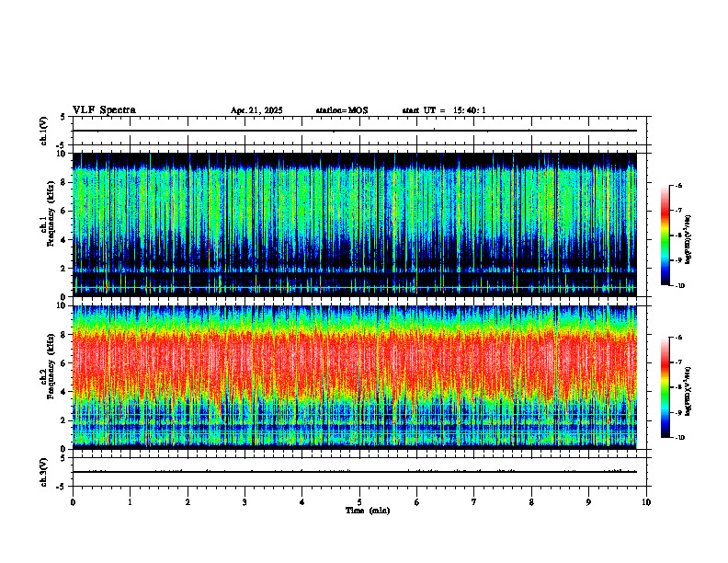Click the "-6" label on ch.1 colorbar
Viewport: 728px width, 563px height.
point(678,185)
